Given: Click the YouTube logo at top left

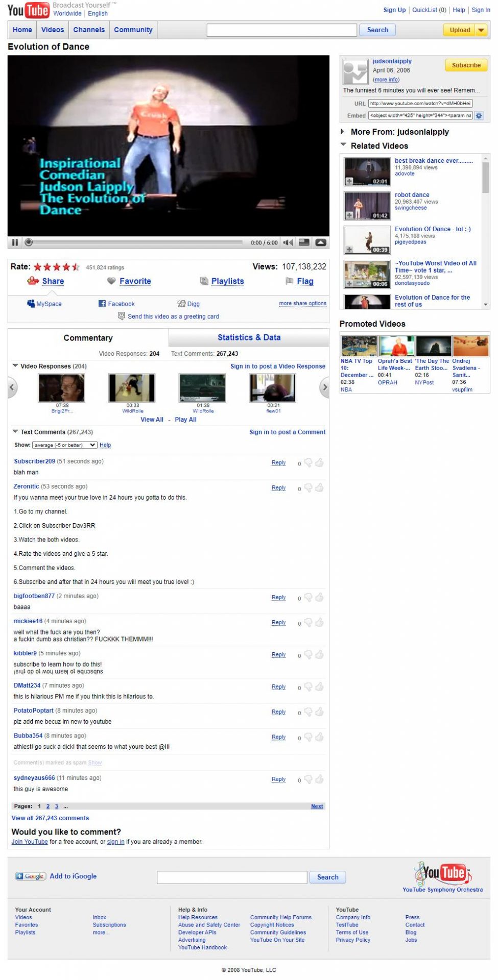Looking at the screenshot, I should (28, 10).
